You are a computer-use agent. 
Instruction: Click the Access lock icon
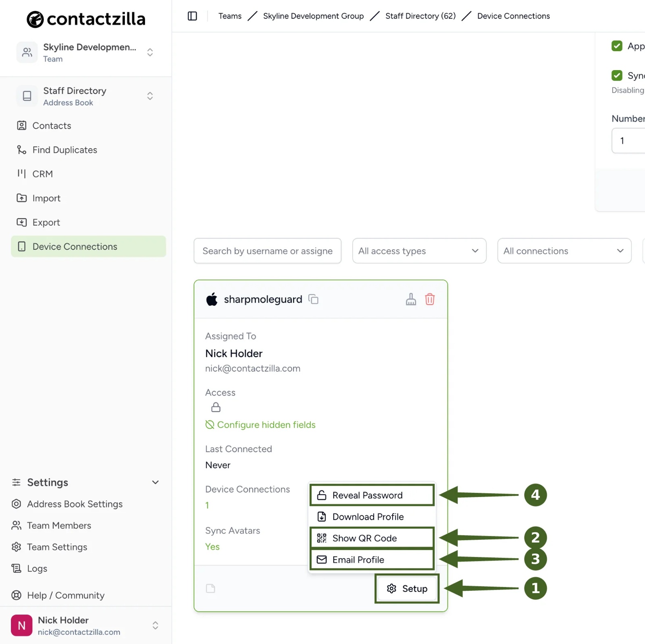pyautogui.click(x=216, y=407)
